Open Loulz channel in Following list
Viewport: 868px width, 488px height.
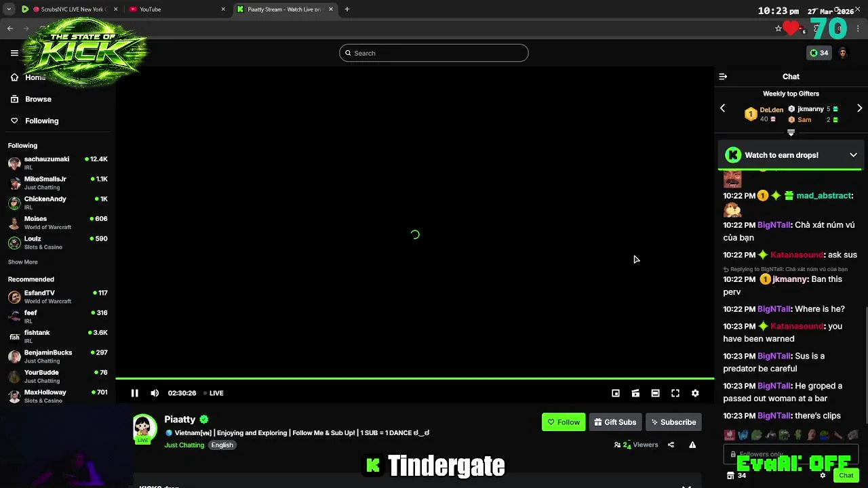58,243
